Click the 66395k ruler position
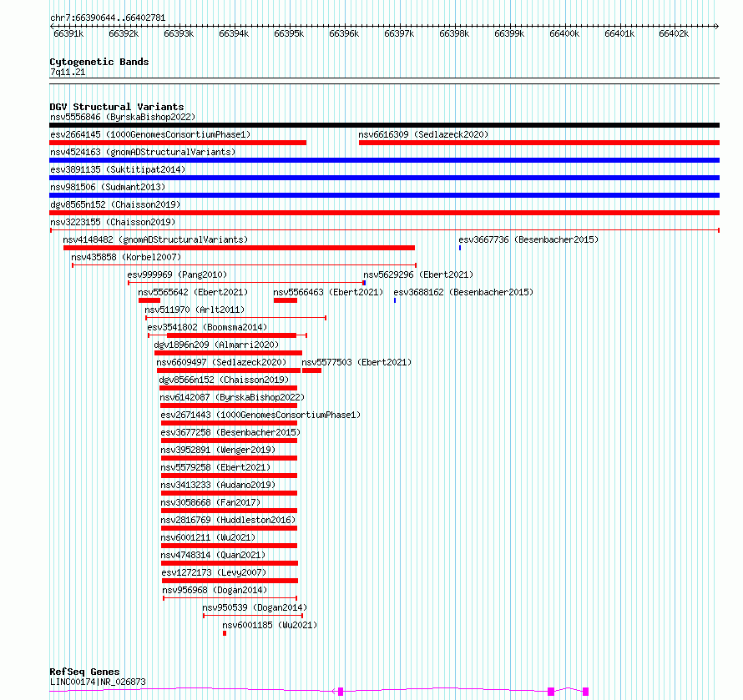Screen dimensions: 743x700 [x=289, y=33]
